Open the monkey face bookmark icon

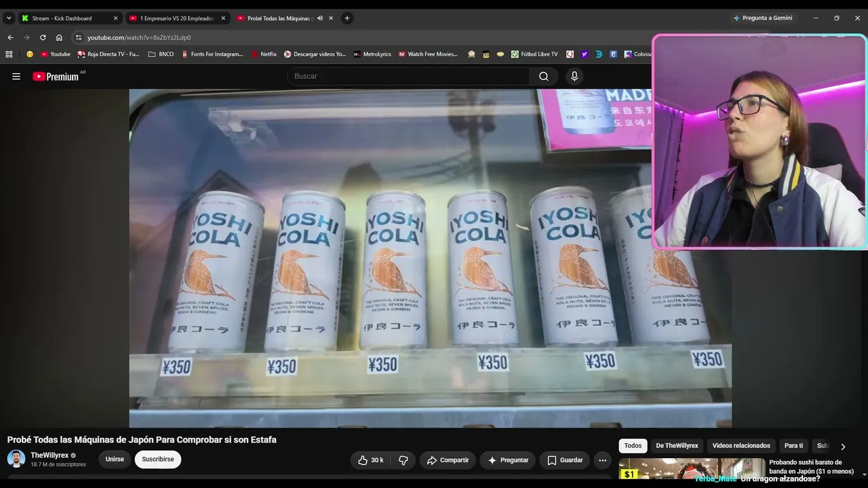tap(471, 54)
